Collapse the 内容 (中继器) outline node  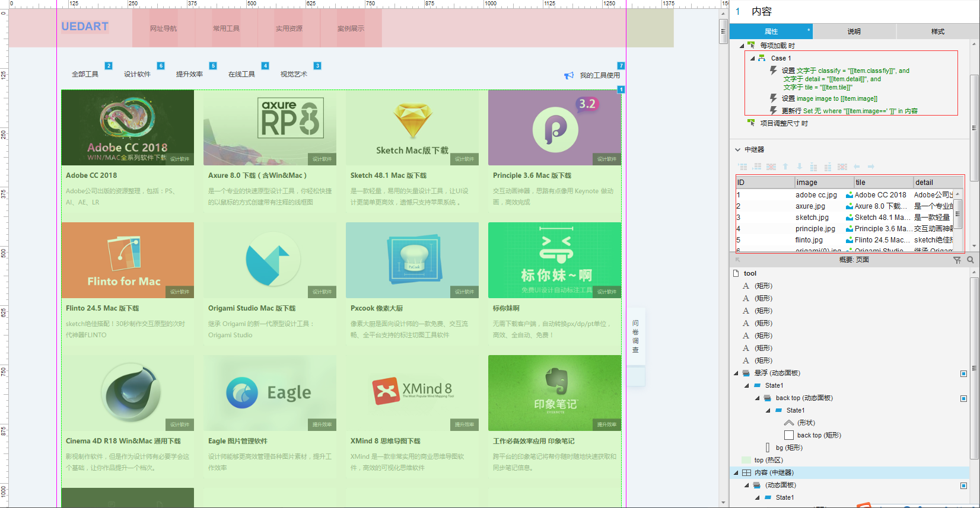pyautogui.click(x=736, y=472)
